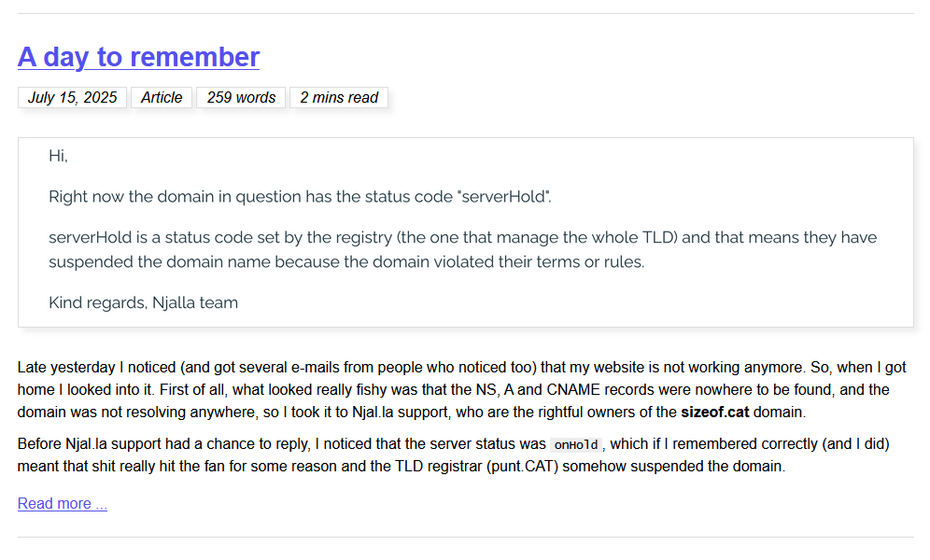Click the paragraph starting "Before Njal.la support"
This screenshot has width=930, height=560.
[x=453, y=455]
